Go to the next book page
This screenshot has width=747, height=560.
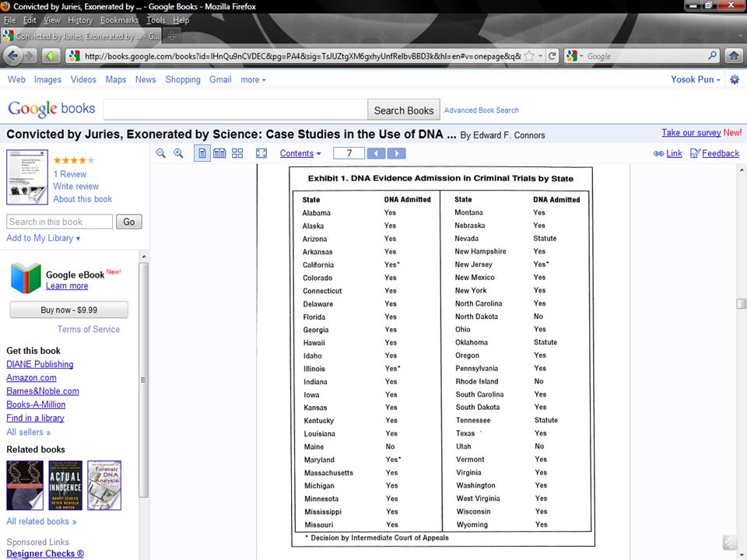point(396,153)
